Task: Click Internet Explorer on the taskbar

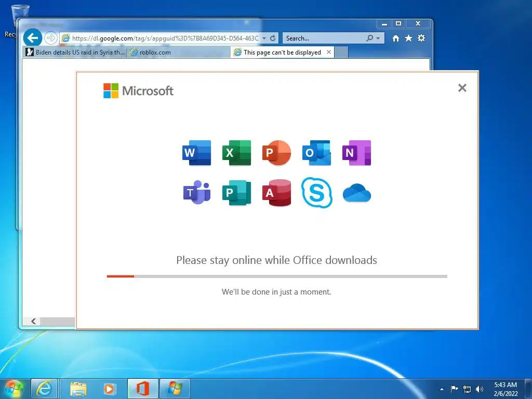Action: 44,389
